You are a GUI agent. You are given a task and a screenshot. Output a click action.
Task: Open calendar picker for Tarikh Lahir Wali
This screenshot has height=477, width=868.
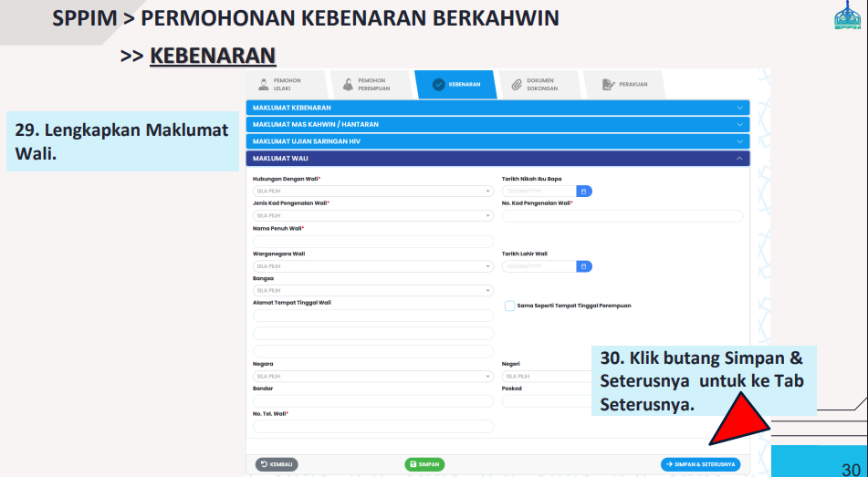[584, 266]
